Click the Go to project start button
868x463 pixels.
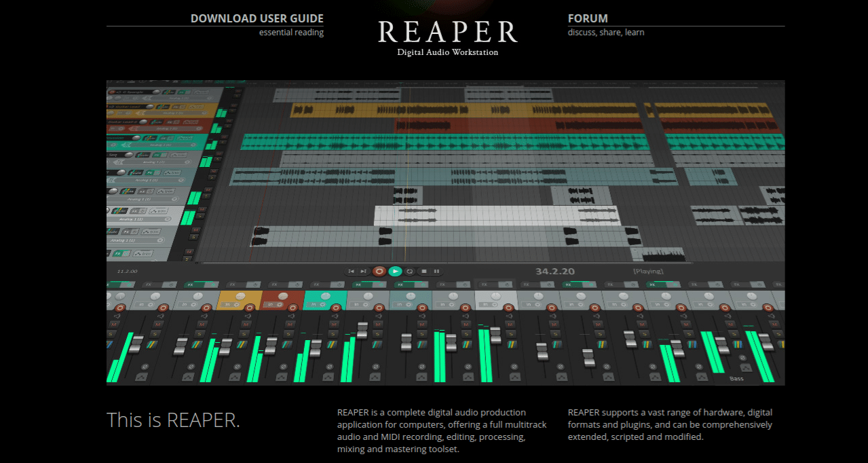click(x=352, y=272)
